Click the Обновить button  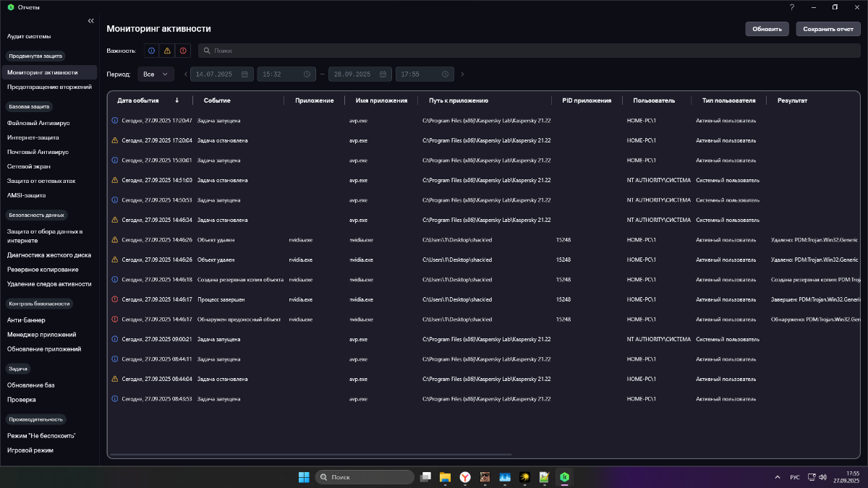coord(767,29)
